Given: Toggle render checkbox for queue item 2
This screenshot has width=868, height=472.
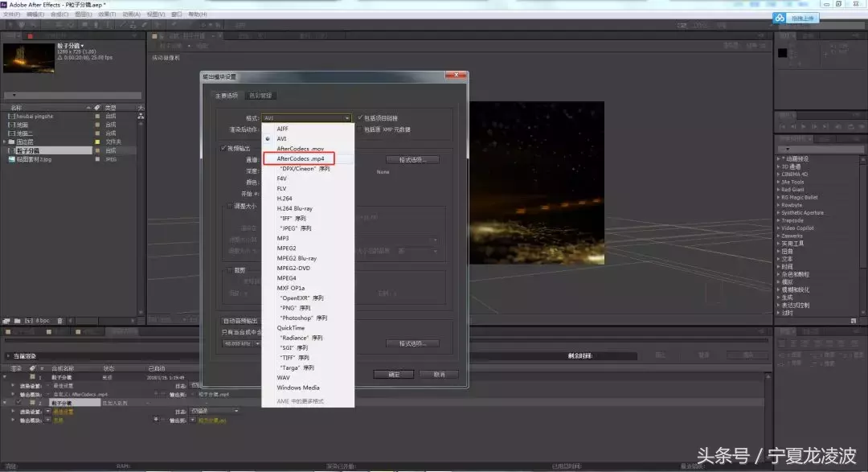Looking at the screenshot, I should point(18,403).
